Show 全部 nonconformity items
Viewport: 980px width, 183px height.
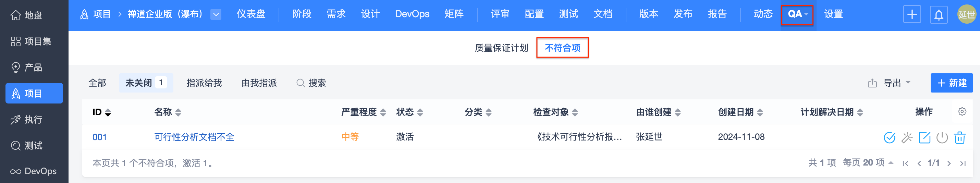(x=97, y=83)
